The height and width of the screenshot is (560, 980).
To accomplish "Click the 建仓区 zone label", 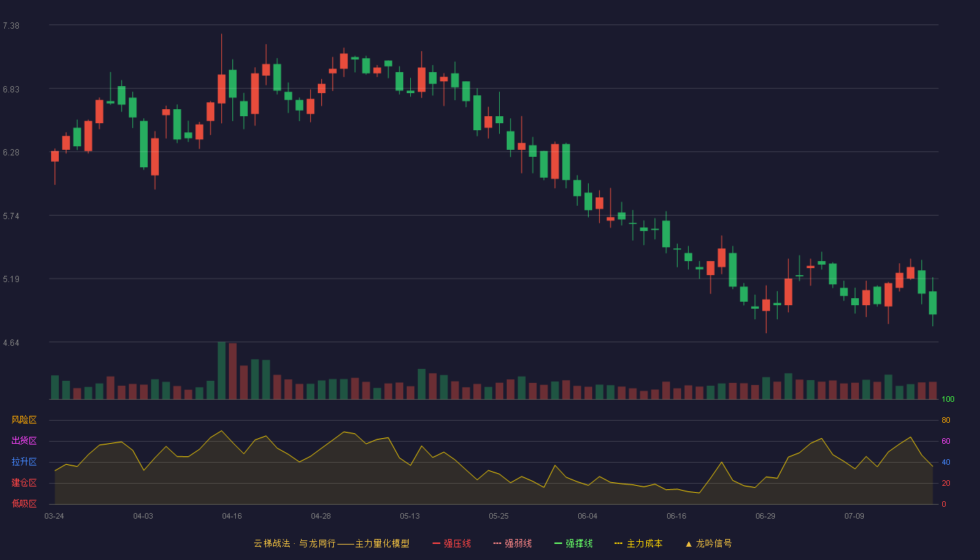I will coord(24,483).
